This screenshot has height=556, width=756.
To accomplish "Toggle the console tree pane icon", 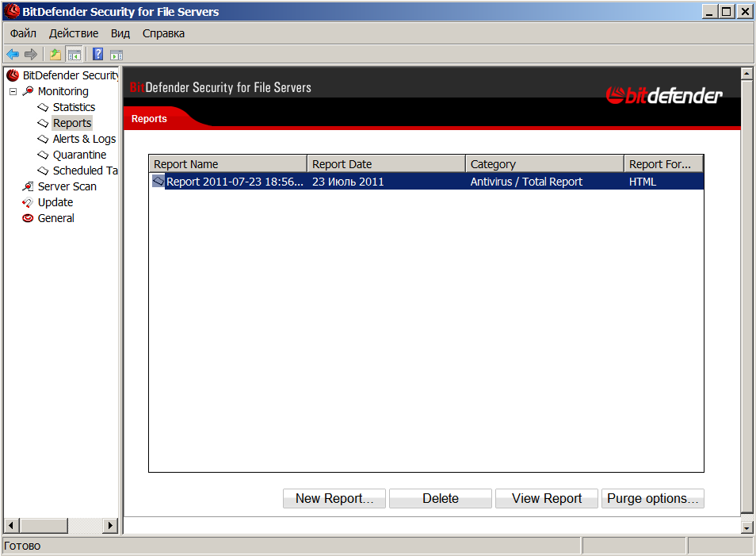I will click(74, 54).
